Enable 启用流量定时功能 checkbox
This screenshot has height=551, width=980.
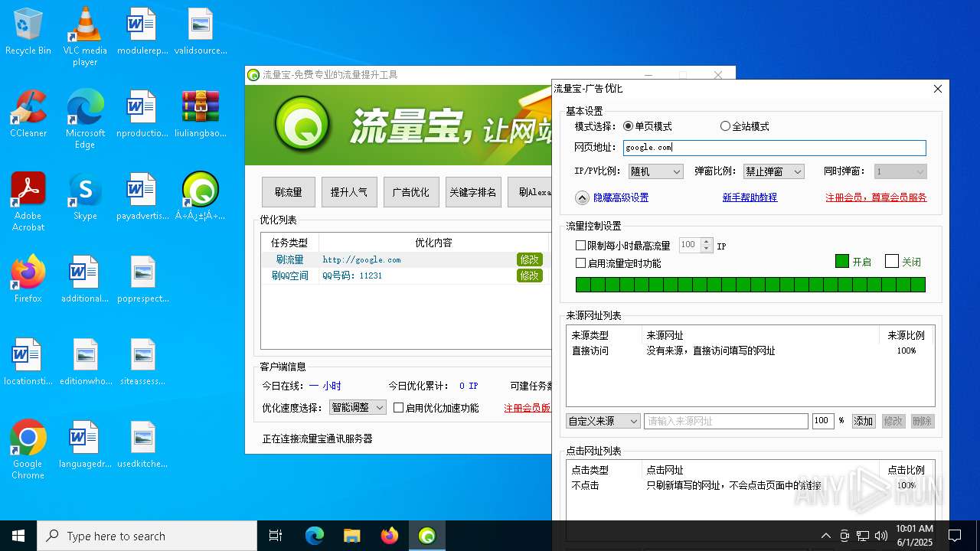581,263
